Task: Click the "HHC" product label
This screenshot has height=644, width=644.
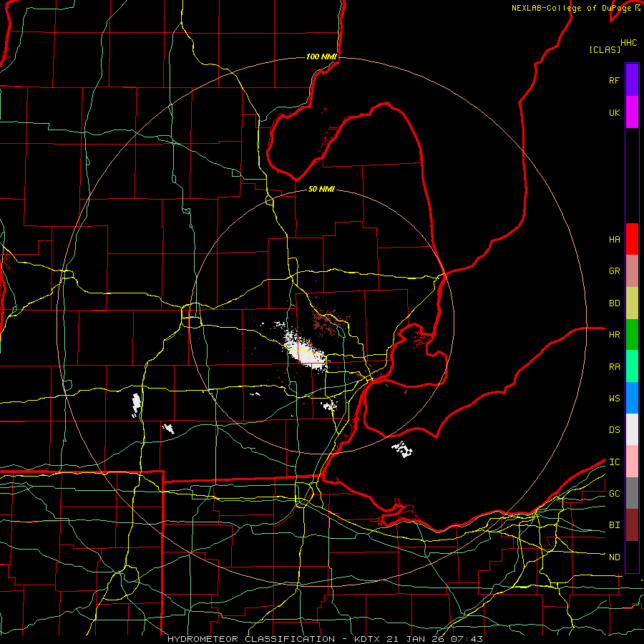Action: coord(628,43)
